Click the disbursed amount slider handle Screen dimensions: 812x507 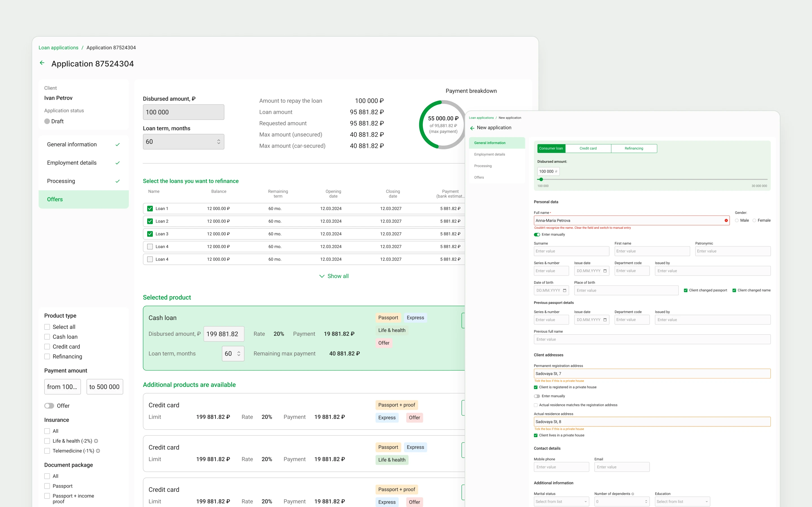point(541,179)
